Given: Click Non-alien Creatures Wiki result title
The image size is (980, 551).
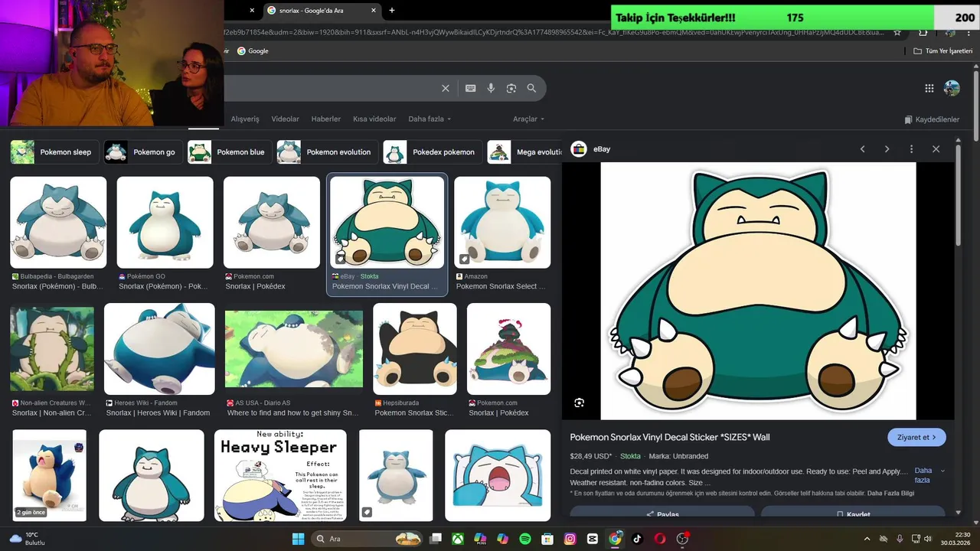Looking at the screenshot, I should [52, 412].
